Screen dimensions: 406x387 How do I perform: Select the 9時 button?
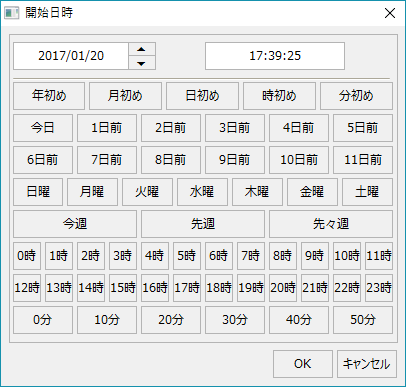315,256
